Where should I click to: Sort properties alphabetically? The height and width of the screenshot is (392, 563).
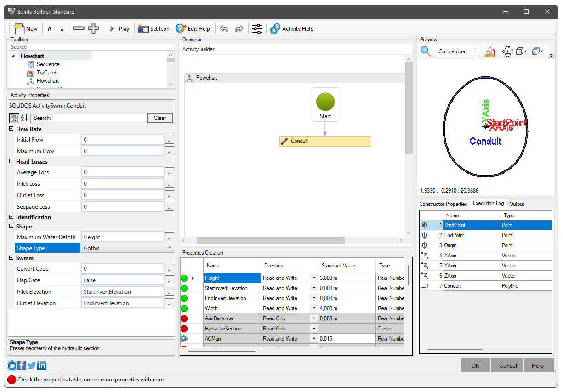24,118
